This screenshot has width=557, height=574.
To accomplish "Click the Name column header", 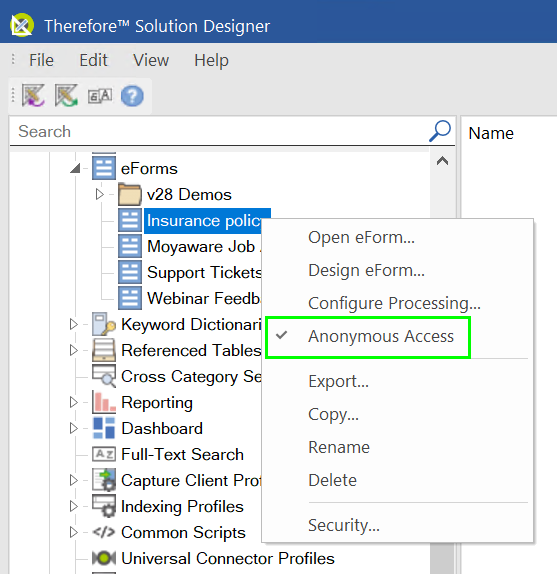I will click(x=491, y=133).
